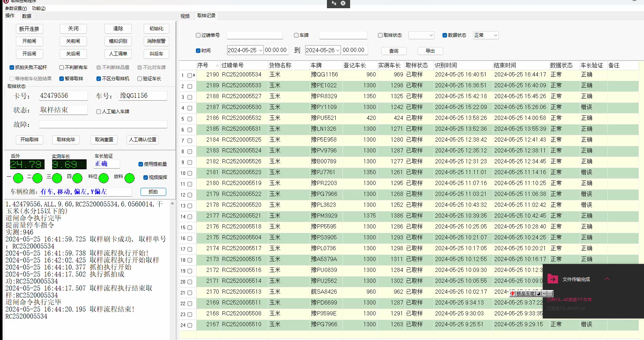Open the 取样状态 dropdown

coord(421,35)
